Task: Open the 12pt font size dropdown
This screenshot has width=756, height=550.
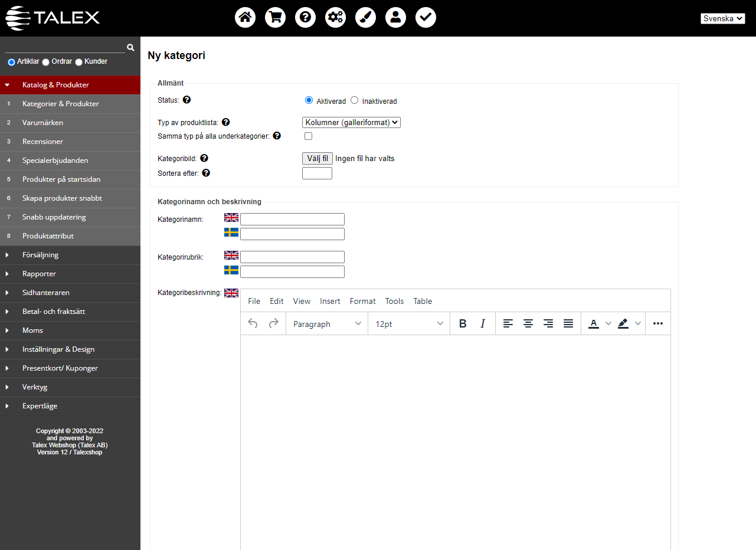Action: tap(409, 323)
